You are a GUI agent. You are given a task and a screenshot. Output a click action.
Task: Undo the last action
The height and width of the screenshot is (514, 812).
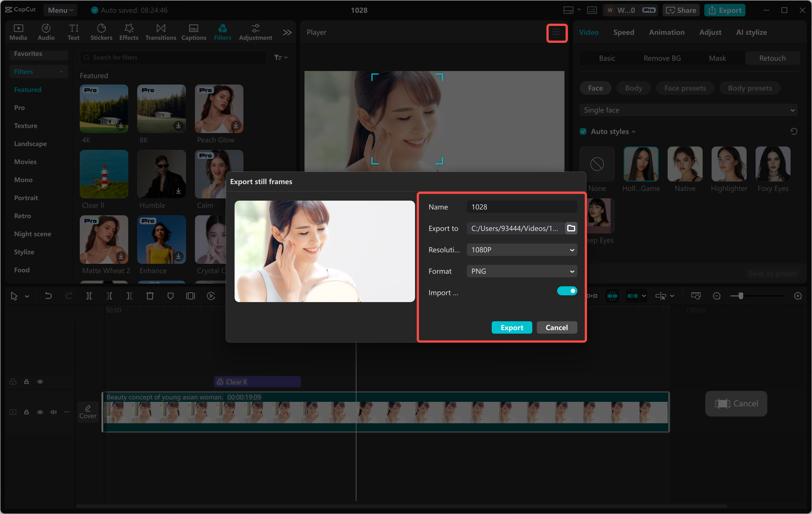pyautogui.click(x=48, y=296)
